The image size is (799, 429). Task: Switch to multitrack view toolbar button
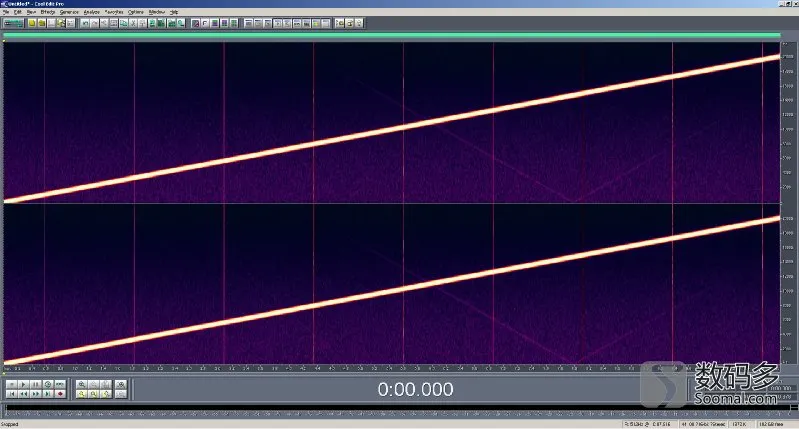[13, 23]
